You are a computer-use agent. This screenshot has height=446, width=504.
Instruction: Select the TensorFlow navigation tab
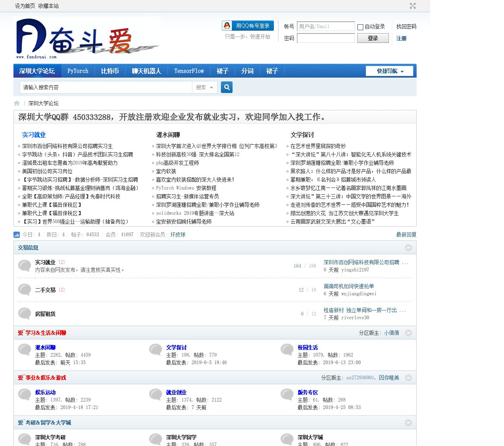pyautogui.click(x=189, y=71)
